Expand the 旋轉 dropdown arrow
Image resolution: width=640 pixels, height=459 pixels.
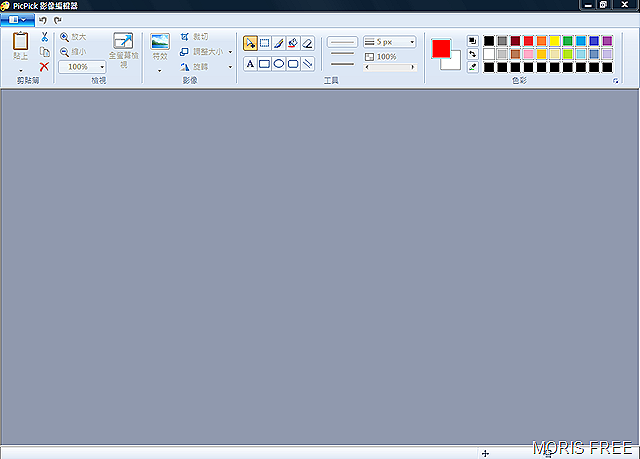(x=230, y=67)
